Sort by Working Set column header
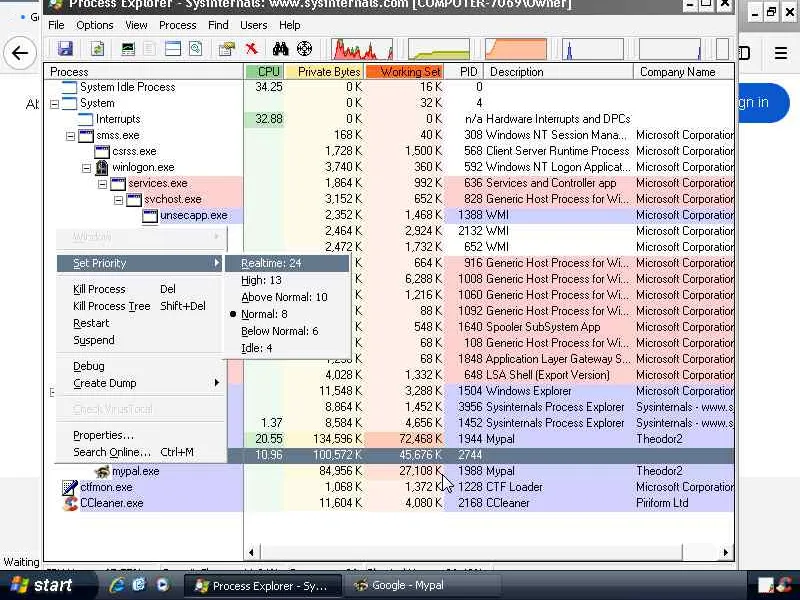The image size is (800, 600). click(405, 72)
